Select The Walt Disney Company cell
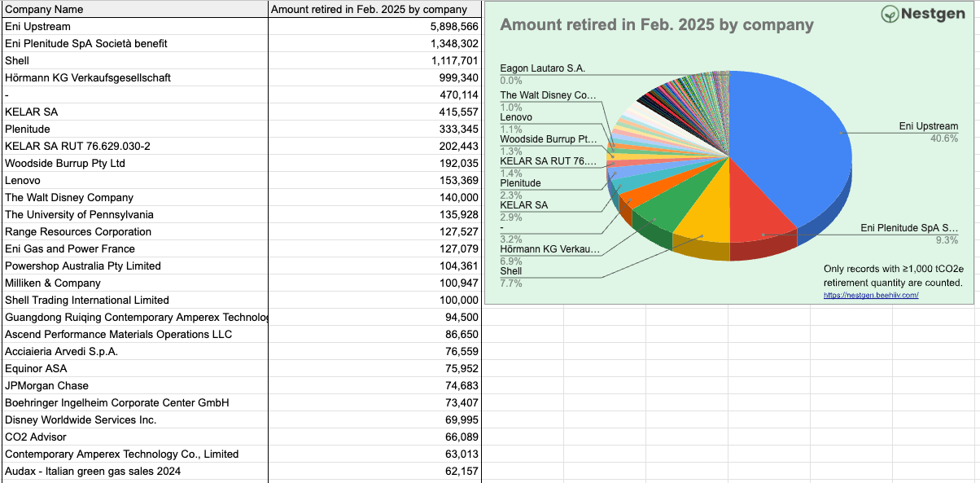Image resolution: width=980 pixels, height=483 pixels. pos(134,198)
